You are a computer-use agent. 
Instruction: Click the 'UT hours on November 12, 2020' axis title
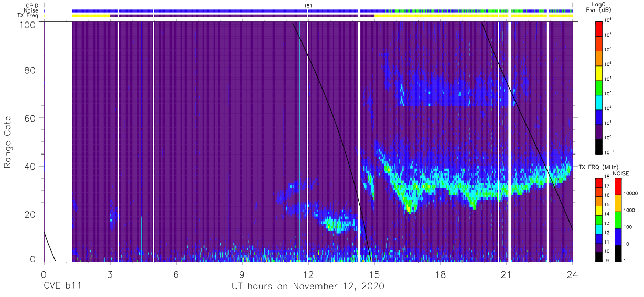(x=308, y=287)
